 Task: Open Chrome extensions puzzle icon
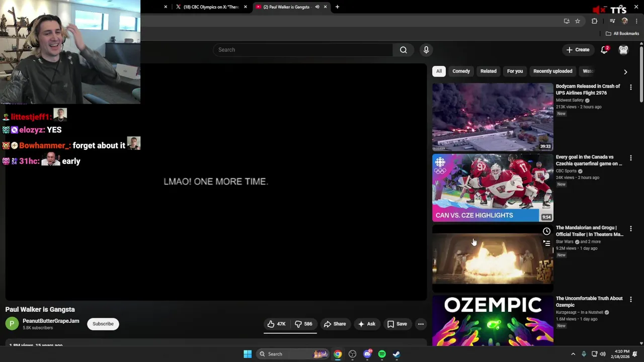[594, 21]
